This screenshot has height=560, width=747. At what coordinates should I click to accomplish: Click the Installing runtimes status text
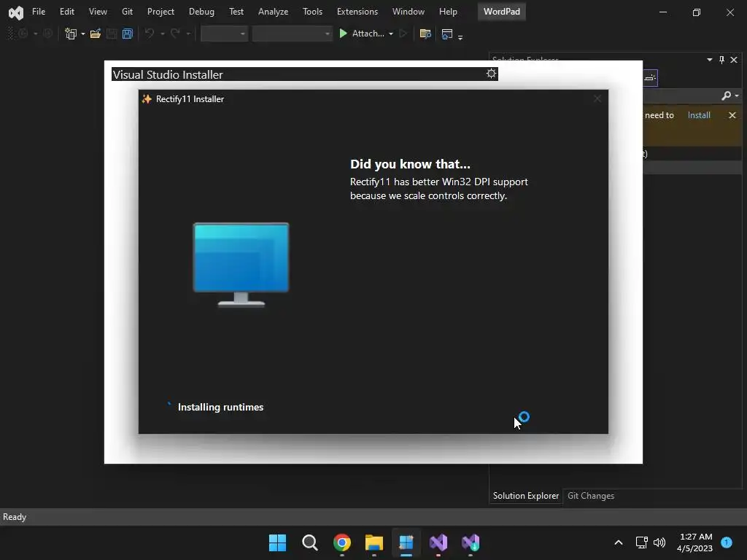point(220,407)
